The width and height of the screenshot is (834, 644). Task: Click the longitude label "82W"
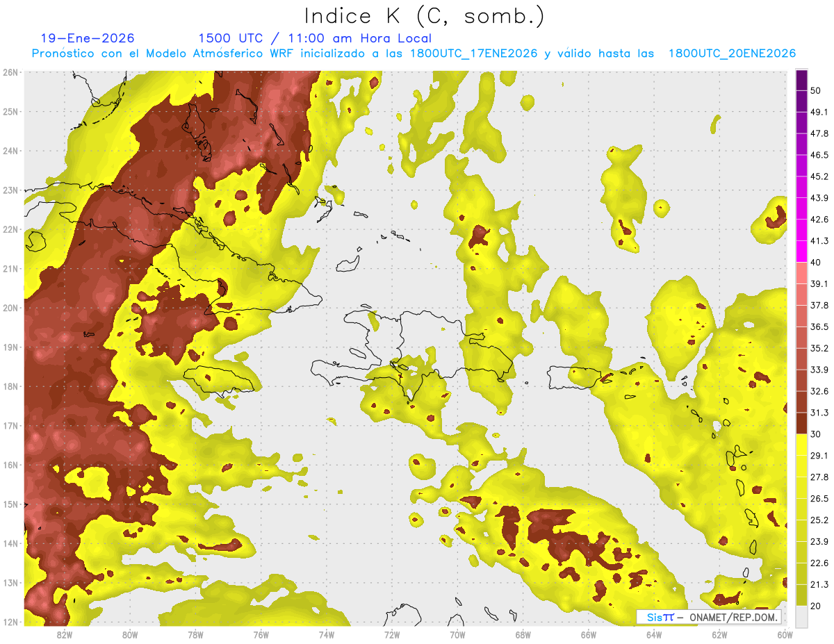[x=65, y=634]
